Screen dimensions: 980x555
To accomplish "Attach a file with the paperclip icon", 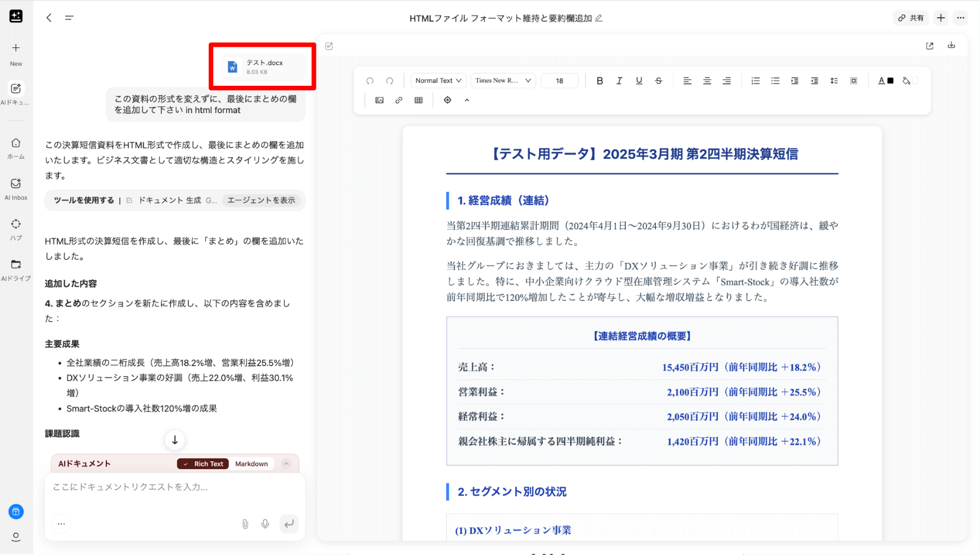I will [x=245, y=524].
